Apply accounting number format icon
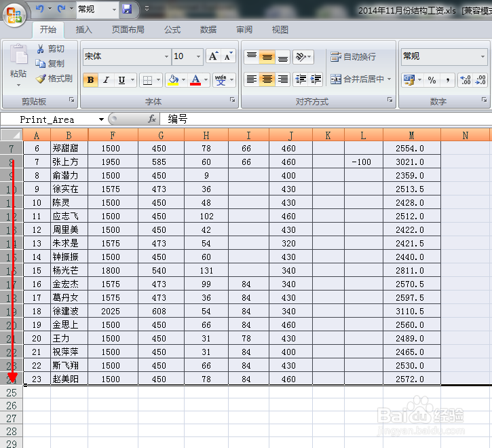 pyautogui.click(x=409, y=80)
